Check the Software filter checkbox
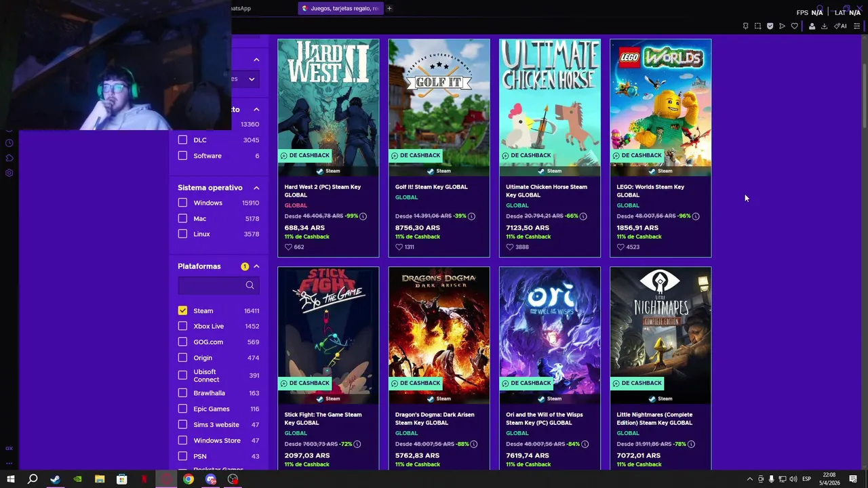Image resolution: width=868 pixels, height=488 pixels. point(182,156)
